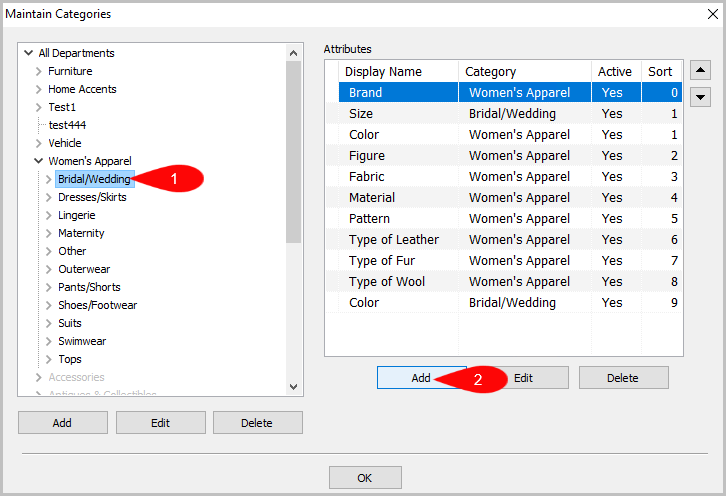
Task: Select the Tops subcategory
Action: click(69, 359)
